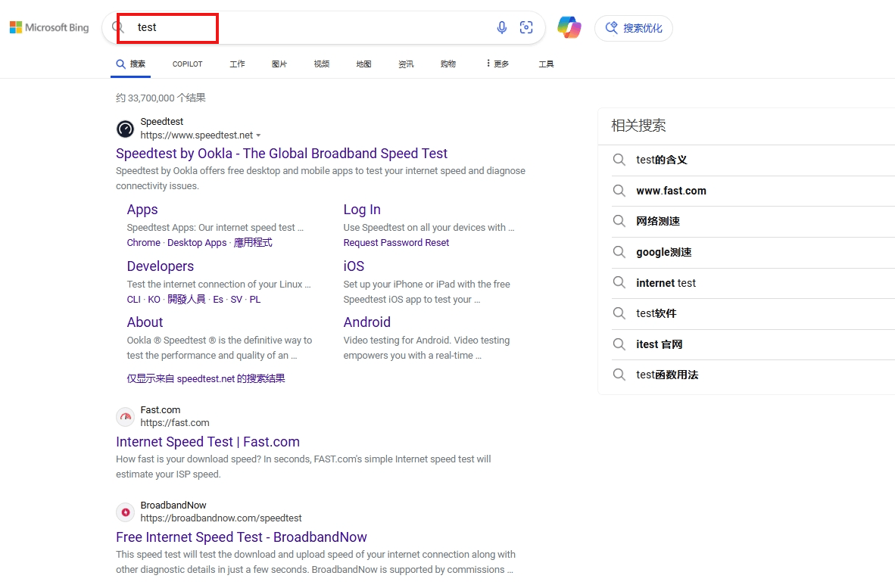Screen dimensions: 895x588
Task: Open Speedtest by Ookla result title
Action: (x=282, y=154)
